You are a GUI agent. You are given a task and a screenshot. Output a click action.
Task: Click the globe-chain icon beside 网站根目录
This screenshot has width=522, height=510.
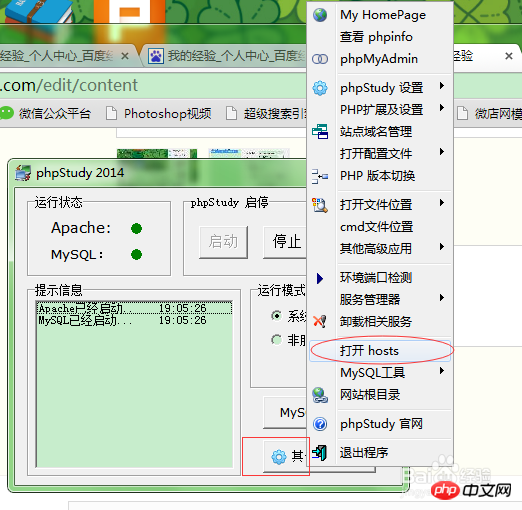320,395
